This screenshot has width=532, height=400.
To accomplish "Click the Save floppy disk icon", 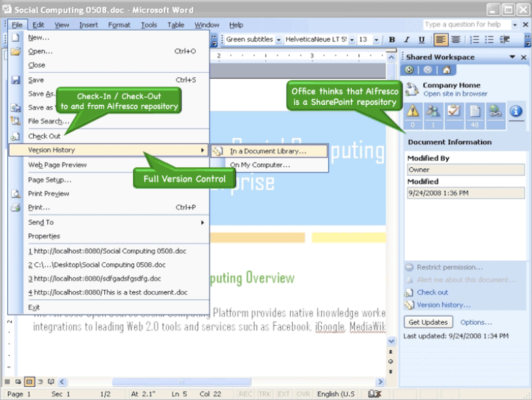I will pyautogui.click(x=16, y=80).
